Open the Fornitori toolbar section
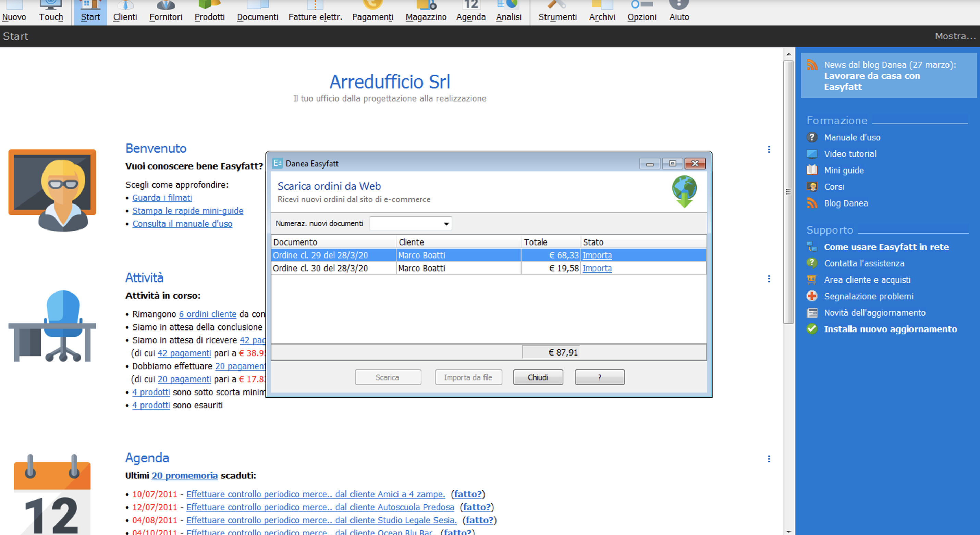The height and width of the screenshot is (535, 980). 166,12
